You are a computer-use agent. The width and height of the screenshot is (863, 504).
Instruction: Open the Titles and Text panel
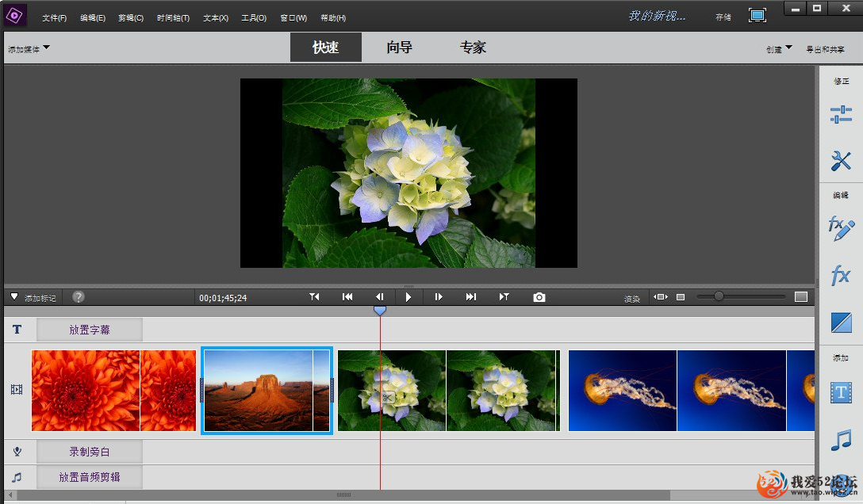[x=841, y=392]
